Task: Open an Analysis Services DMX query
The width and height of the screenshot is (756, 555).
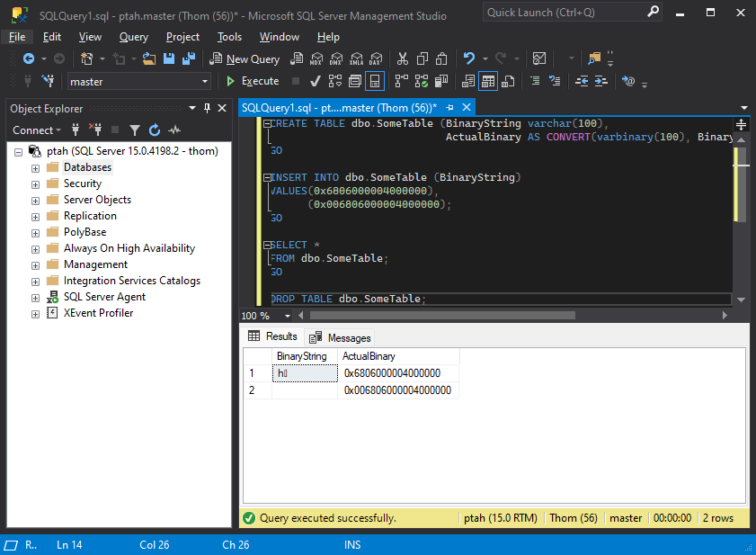Action: 336,58
